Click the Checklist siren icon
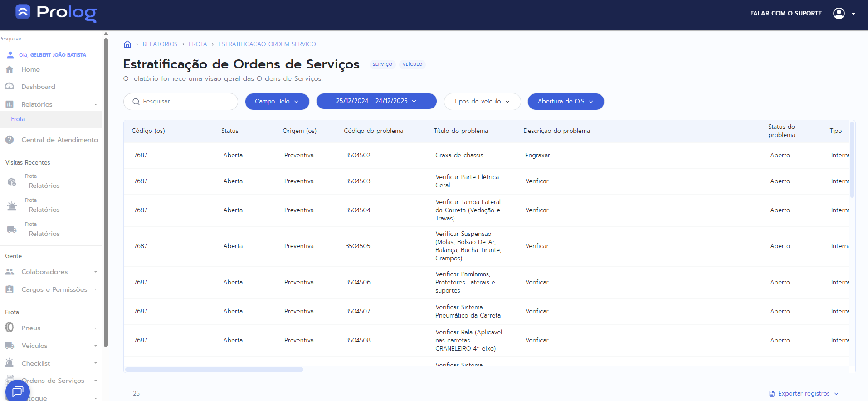The image size is (868, 401). click(x=10, y=363)
